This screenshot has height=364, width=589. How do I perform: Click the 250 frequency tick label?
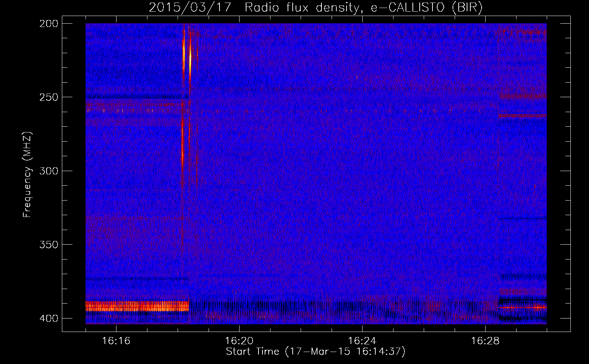[x=49, y=97]
